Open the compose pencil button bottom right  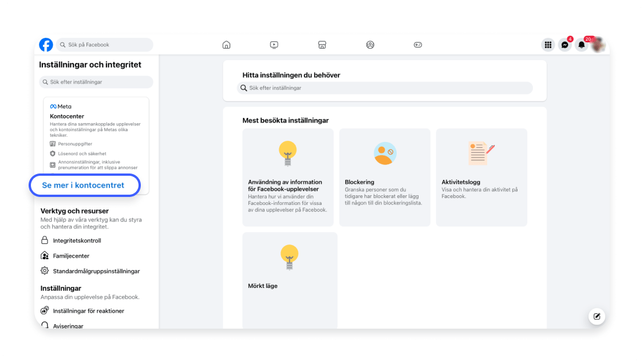(596, 316)
